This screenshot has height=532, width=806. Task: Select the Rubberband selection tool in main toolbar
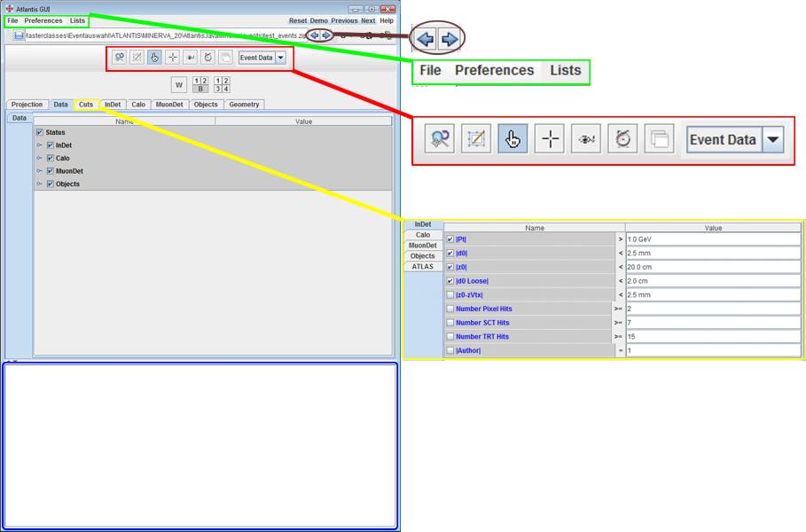click(x=137, y=58)
